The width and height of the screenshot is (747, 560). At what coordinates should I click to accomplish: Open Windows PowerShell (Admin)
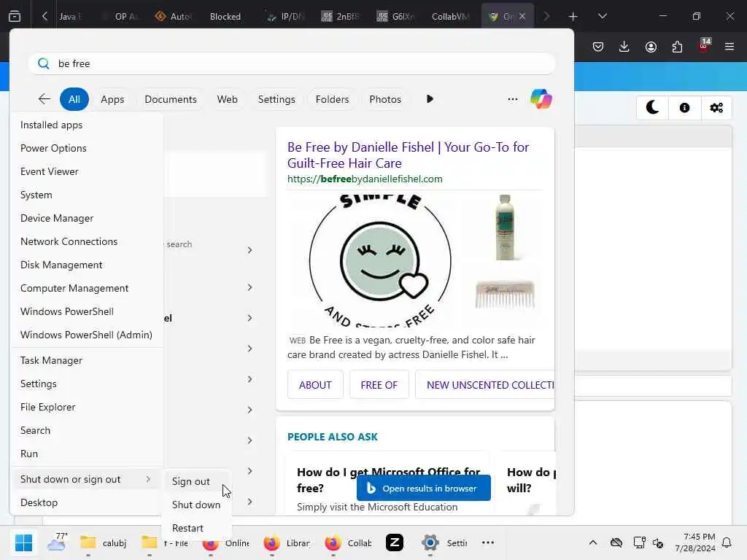click(87, 335)
